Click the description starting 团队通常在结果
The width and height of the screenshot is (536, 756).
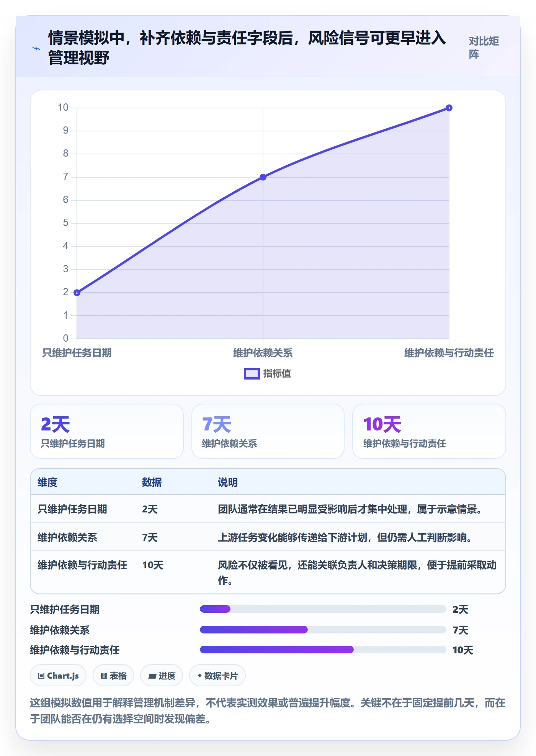pyautogui.click(x=350, y=509)
